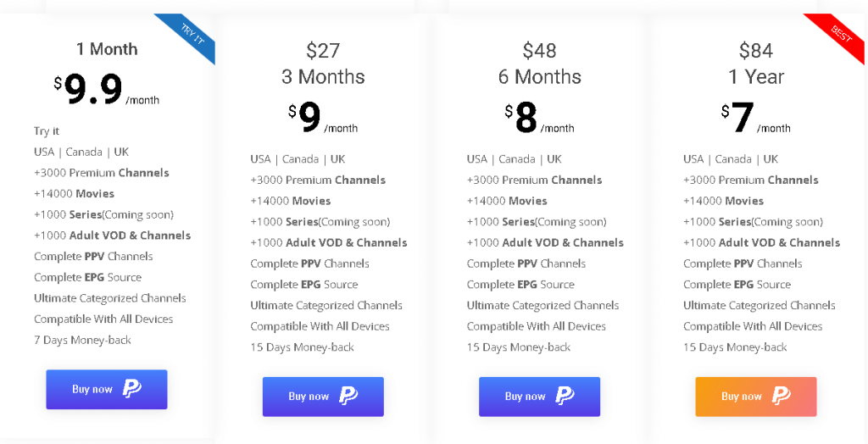
Task: Click the $7 per month price
Action: pyautogui.click(x=743, y=118)
